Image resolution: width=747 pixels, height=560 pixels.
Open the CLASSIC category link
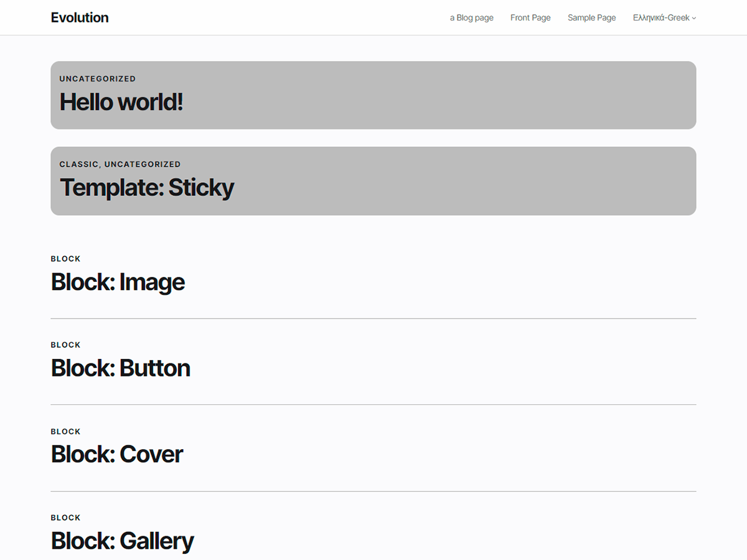77,164
